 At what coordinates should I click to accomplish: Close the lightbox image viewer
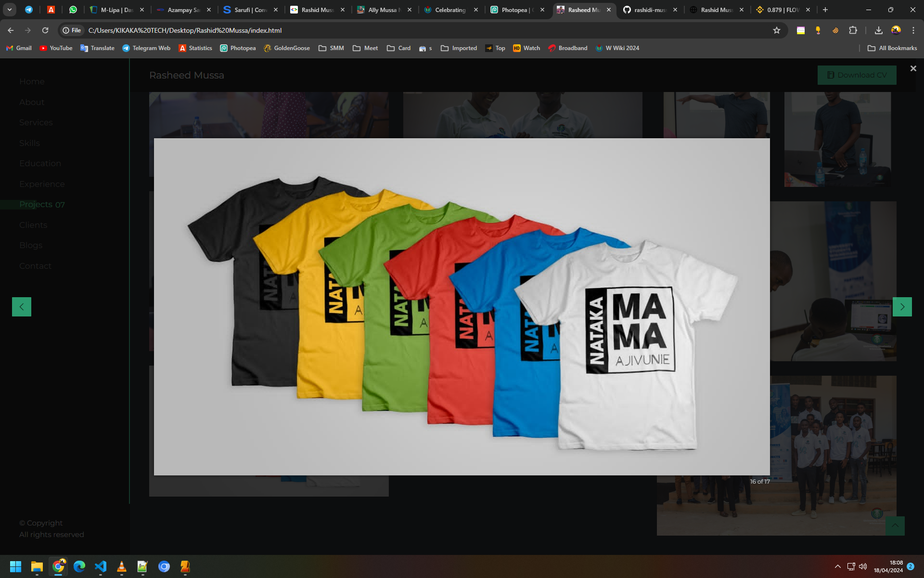click(913, 68)
